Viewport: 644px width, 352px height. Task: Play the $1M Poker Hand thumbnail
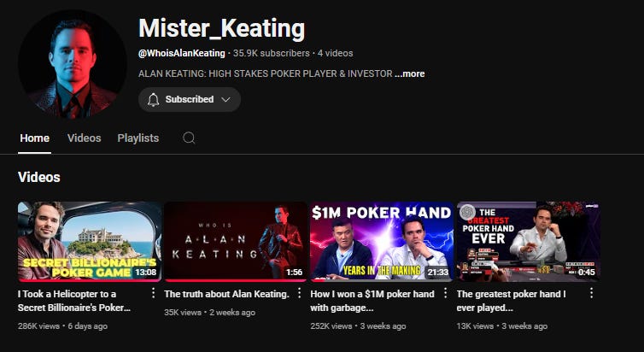point(382,241)
